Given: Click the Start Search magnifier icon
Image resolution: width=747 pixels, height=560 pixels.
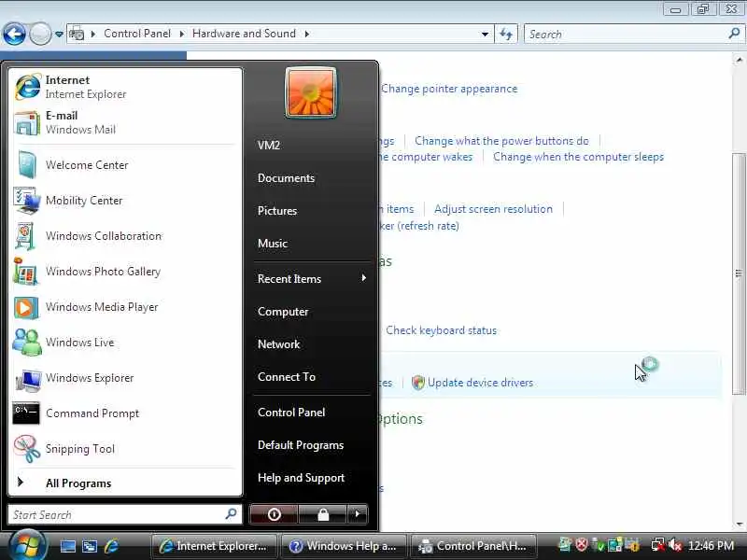Looking at the screenshot, I should 231,514.
